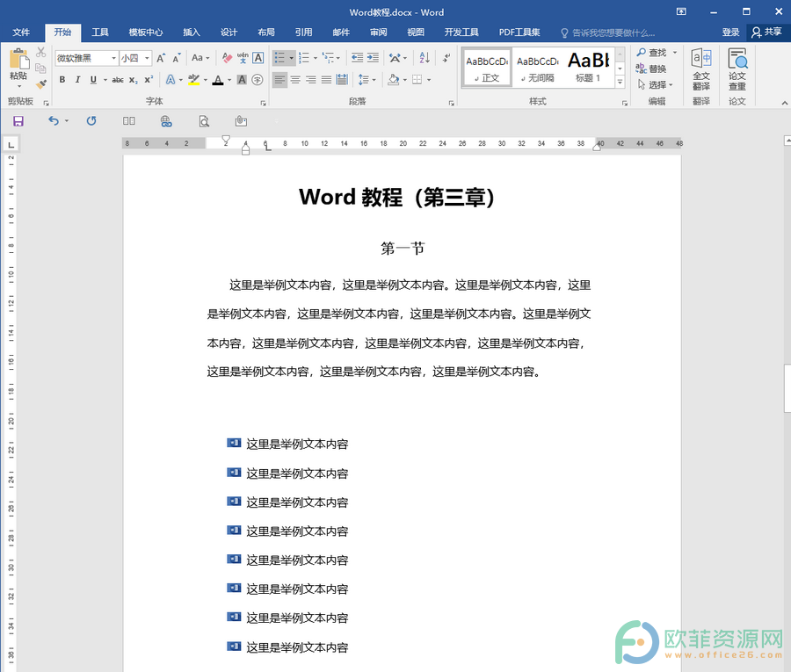Collapse the ribbon with the arrow

pos(785,103)
